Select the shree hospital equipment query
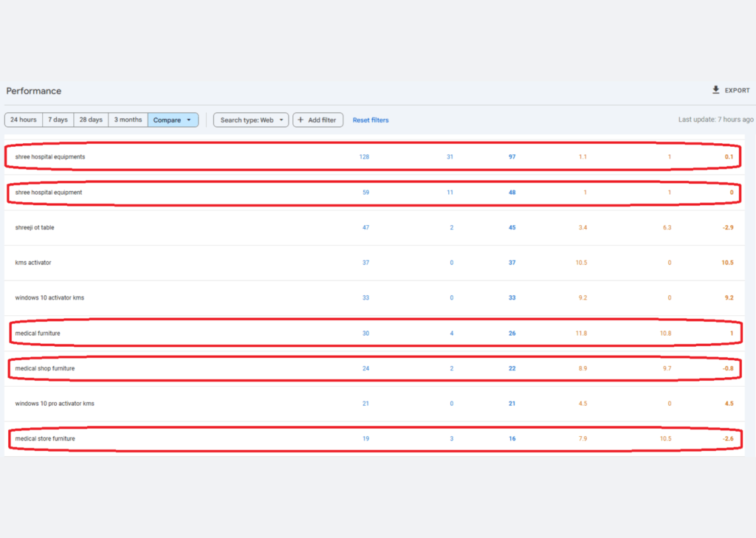Viewport: 756px width, 538px height. tap(49, 193)
